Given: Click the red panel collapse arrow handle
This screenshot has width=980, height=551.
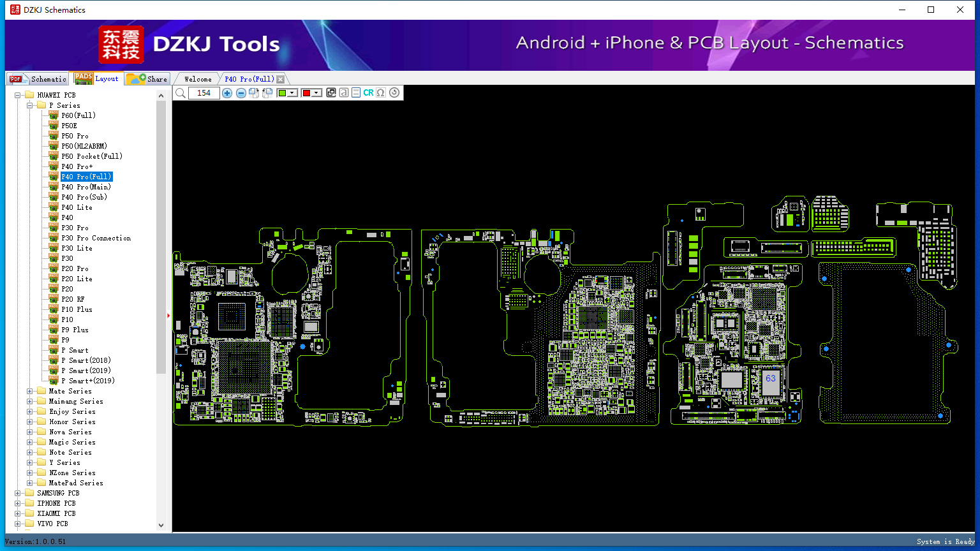Looking at the screenshot, I should (168, 316).
